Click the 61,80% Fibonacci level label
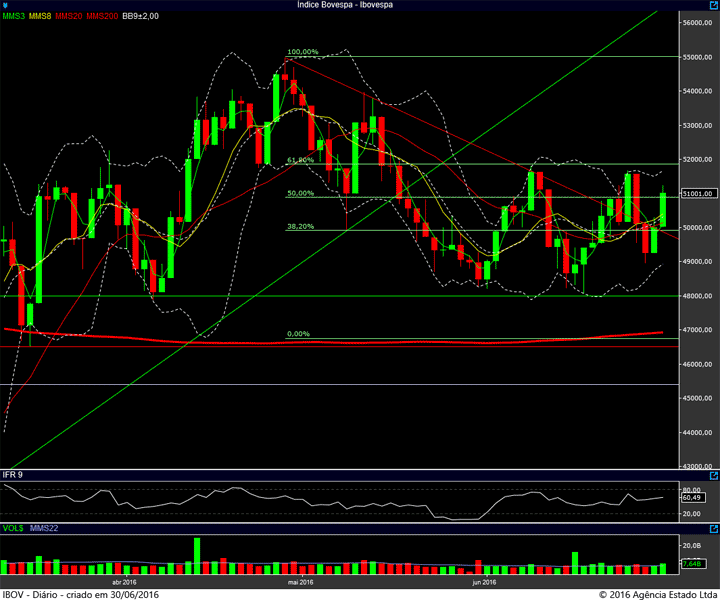This screenshot has width=720, height=600. click(x=300, y=160)
